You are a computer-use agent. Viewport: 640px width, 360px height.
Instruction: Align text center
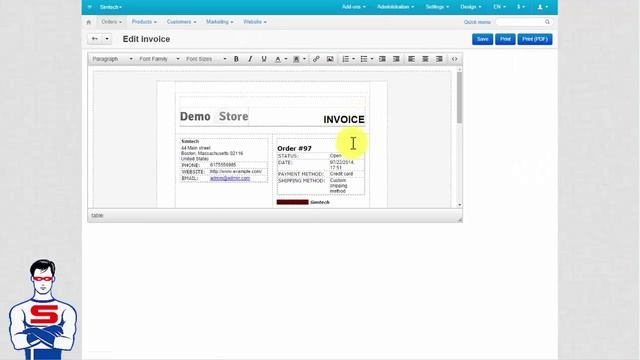[x=425, y=59]
